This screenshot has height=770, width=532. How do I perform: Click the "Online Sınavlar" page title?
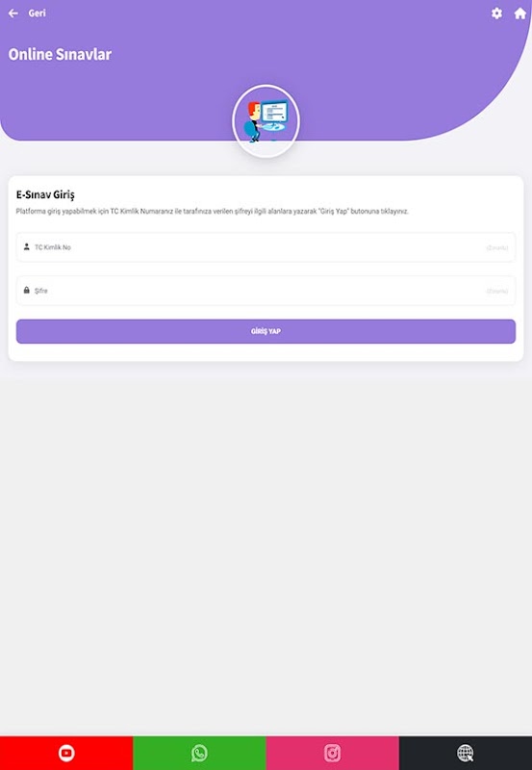[60, 54]
